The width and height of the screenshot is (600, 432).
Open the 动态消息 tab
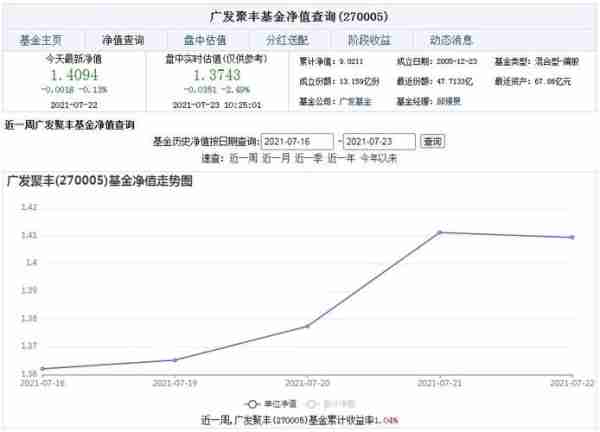[x=451, y=40]
